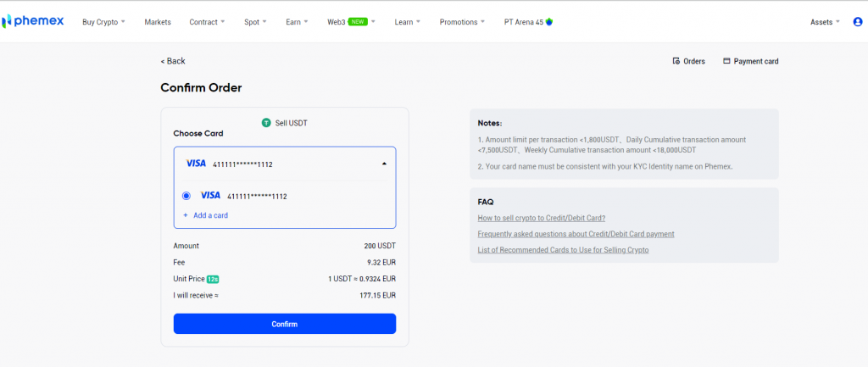This screenshot has width=868, height=367.
Task: Expand the Assets dropdown
Action: (825, 22)
